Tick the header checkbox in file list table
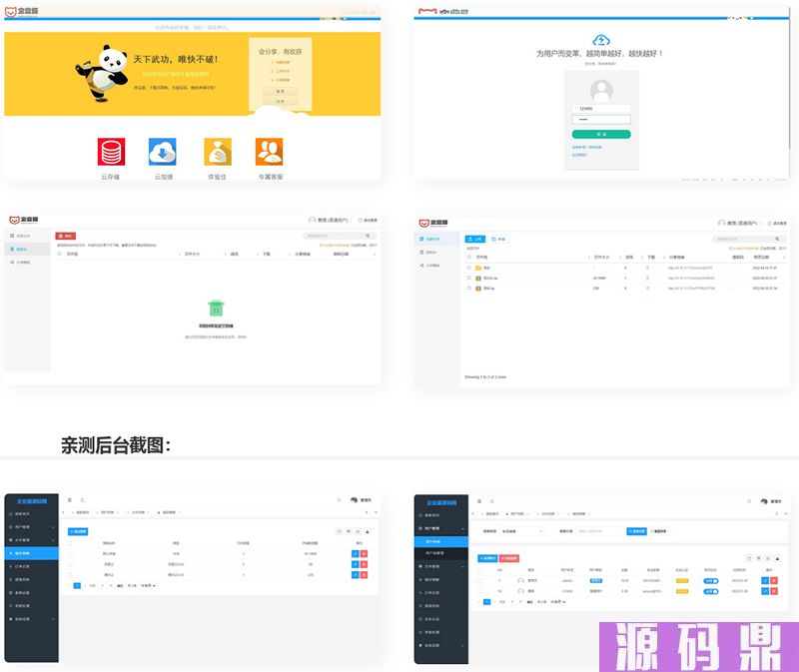The width and height of the screenshot is (799, 672). pos(469,257)
